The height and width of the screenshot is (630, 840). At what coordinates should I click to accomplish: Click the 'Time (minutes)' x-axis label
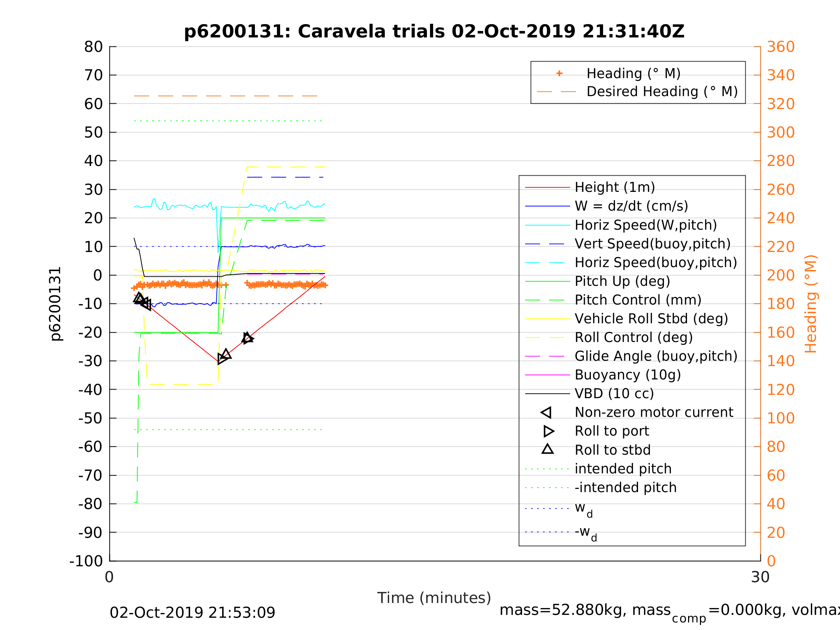(x=434, y=598)
